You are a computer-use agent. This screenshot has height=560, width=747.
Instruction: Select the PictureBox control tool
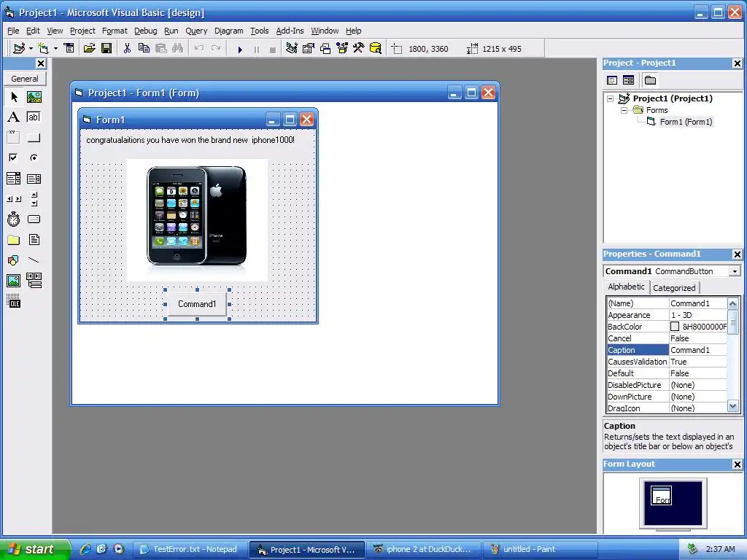[x=34, y=97]
